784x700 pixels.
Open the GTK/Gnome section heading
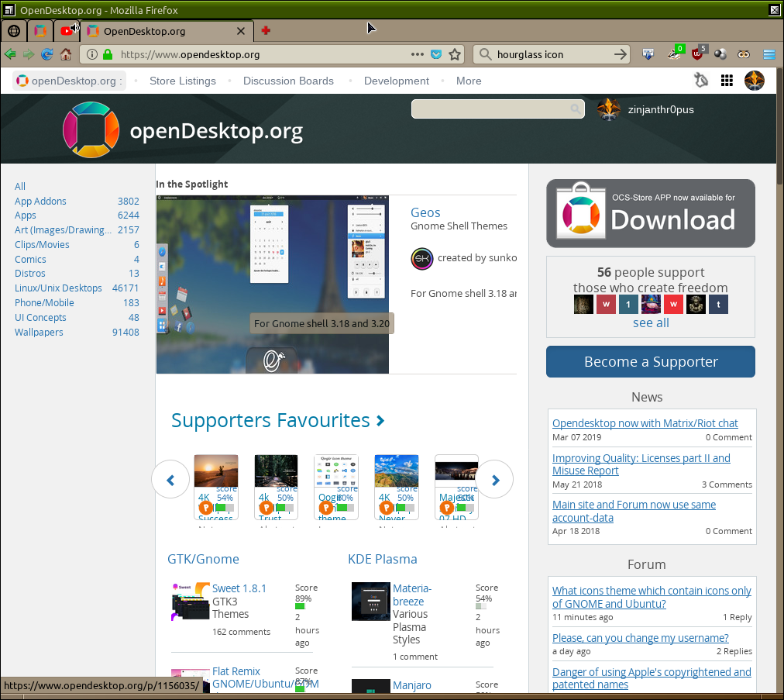point(203,559)
